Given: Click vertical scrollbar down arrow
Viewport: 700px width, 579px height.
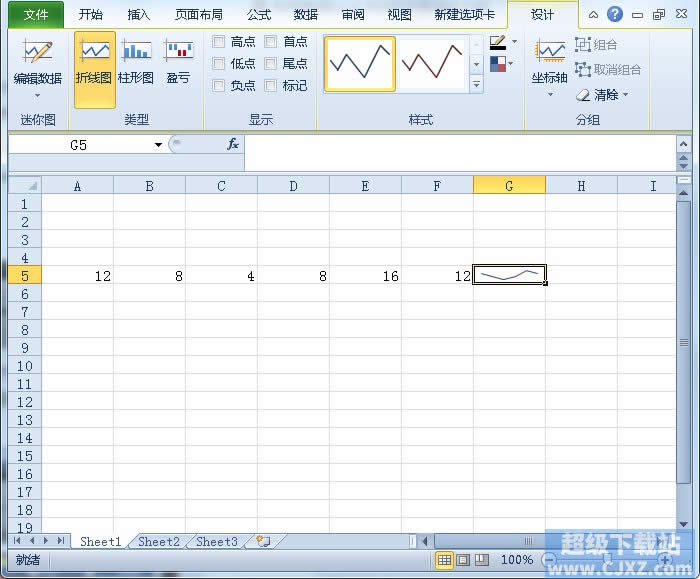Looking at the screenshot, I should tap(683, 525).
